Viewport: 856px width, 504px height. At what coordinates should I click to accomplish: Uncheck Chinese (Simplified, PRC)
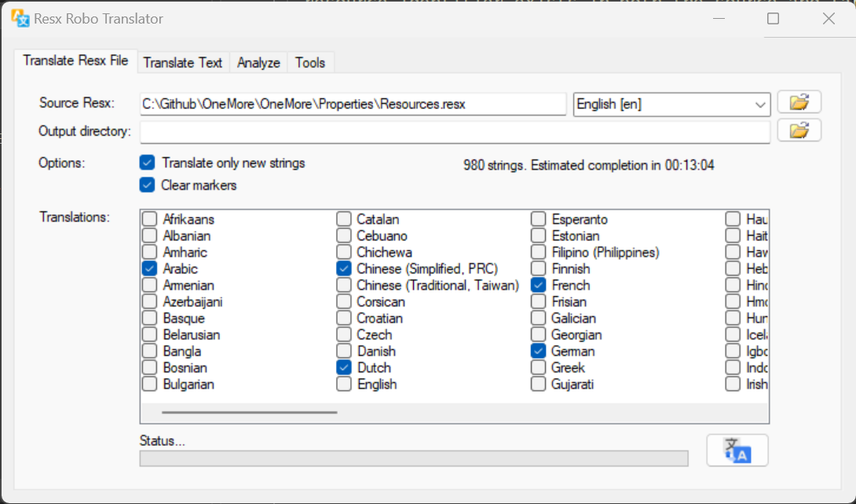click(344, 268)
